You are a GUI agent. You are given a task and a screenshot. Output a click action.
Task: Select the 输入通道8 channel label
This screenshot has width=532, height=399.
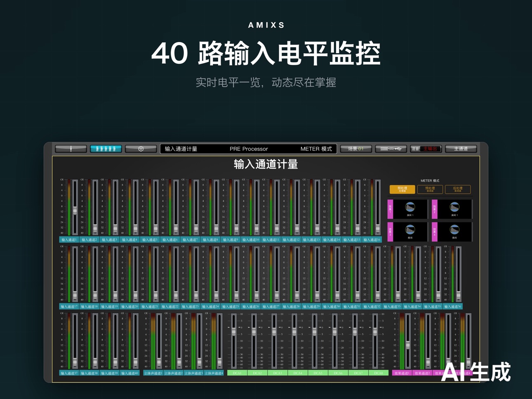coord(210,239)
